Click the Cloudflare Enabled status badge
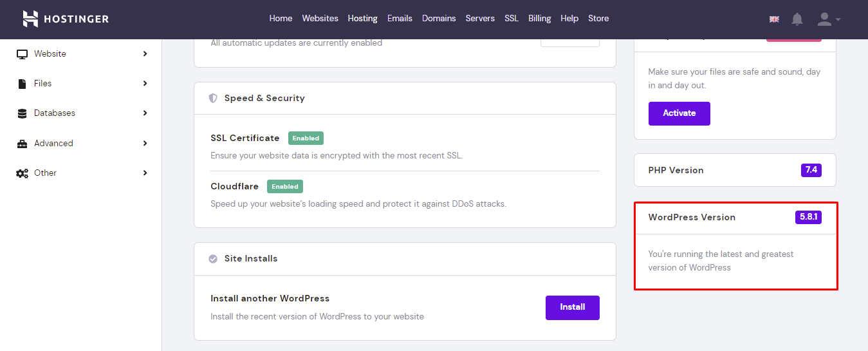Image resolution: width=868 pixels, height=351 pixels. [x=284, y=187]
